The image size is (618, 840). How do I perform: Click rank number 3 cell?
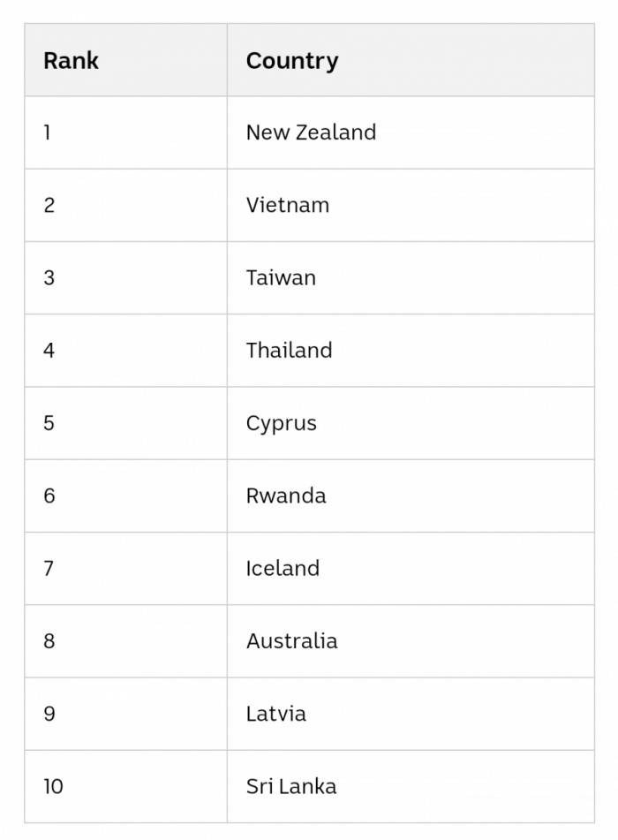[x=49, y=277]
